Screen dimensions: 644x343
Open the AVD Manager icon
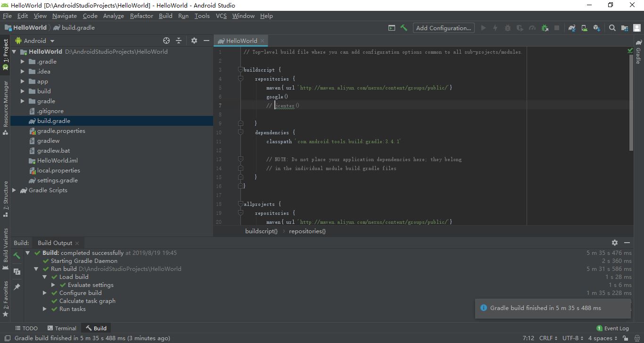click(x=584, y=28)
